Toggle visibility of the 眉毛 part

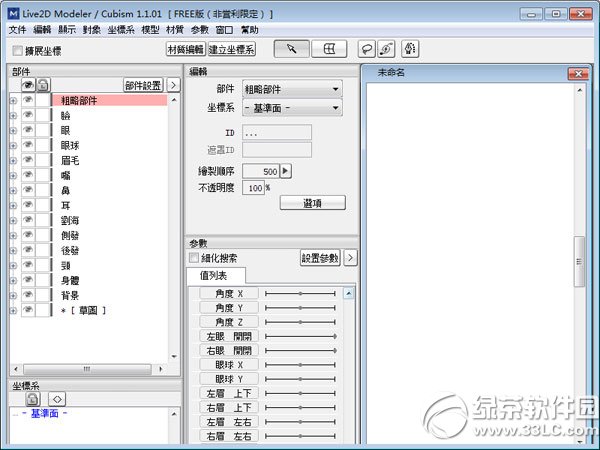(x=28, y=160)
